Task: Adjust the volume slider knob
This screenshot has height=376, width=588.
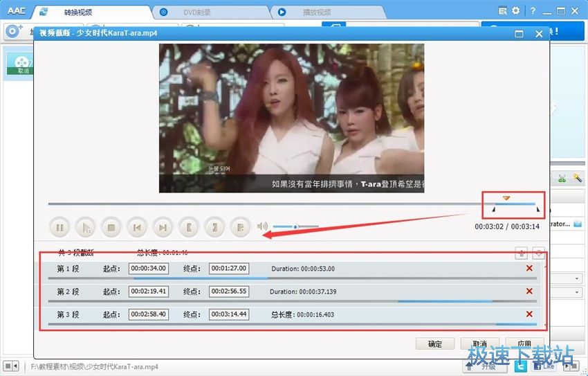Action: click(295, 226)
